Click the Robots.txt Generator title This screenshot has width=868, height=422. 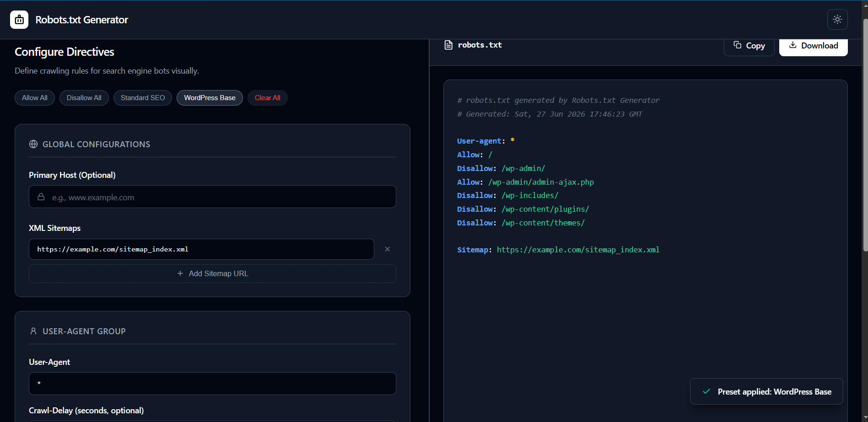(82, 20)
